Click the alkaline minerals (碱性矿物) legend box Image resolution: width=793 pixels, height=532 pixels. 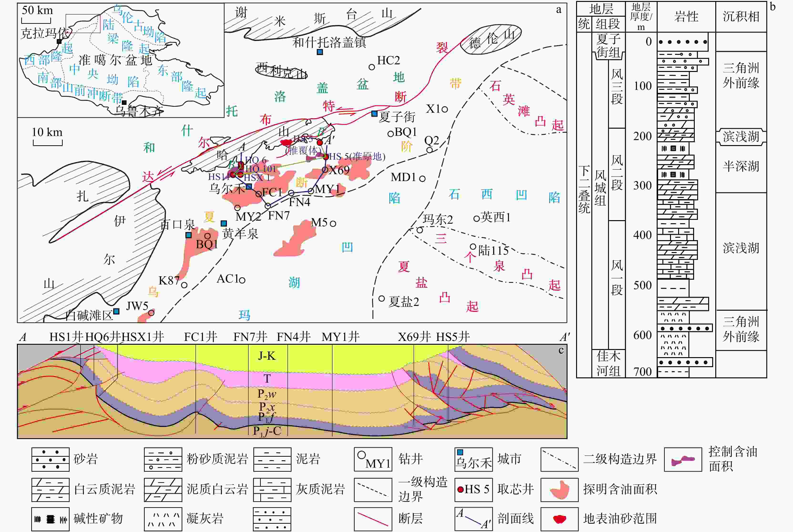point(50,519)
